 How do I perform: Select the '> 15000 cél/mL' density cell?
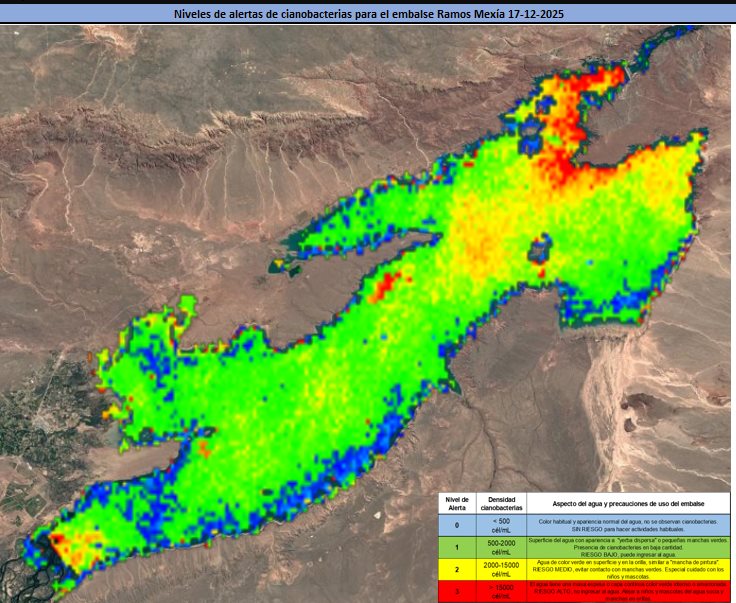[500, 591]
